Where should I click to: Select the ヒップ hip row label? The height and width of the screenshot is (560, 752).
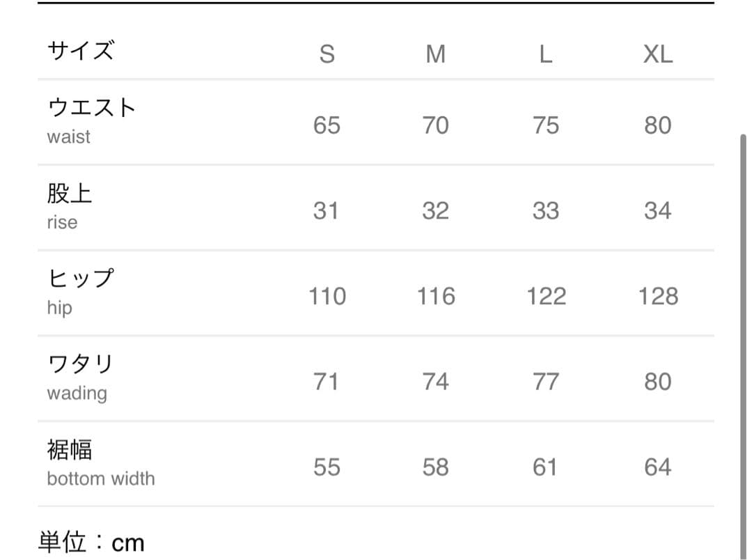[80, 291]
